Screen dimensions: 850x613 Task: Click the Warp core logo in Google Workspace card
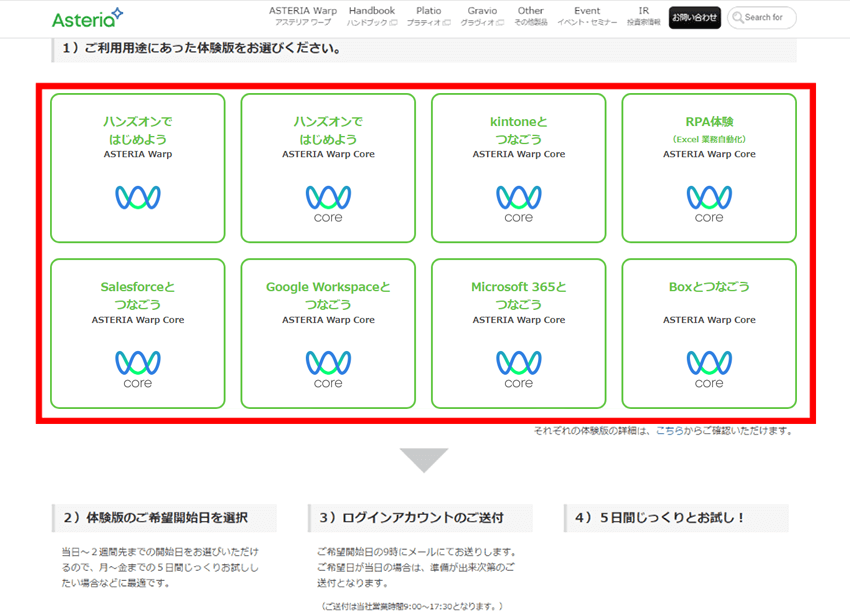tap(328, 370)
